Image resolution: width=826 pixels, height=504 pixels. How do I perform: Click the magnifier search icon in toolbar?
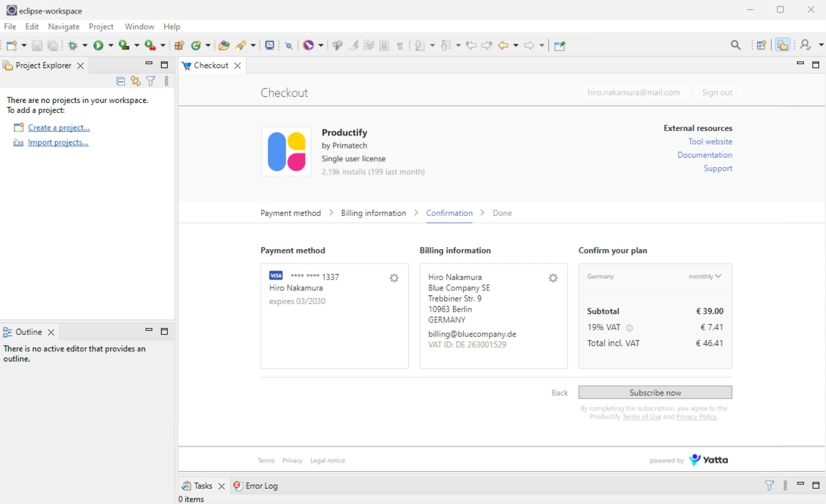tap(736, 45)
